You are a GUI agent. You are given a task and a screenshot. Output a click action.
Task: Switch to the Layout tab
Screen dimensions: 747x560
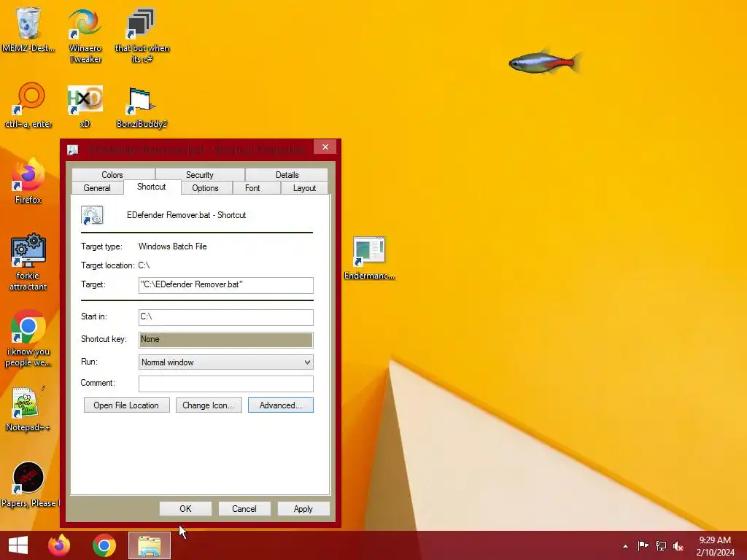click(304, 188)
